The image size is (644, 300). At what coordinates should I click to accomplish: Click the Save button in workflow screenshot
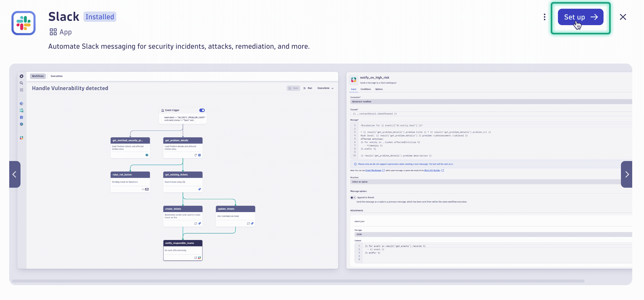pyautogui.click(x=293, y=88)
